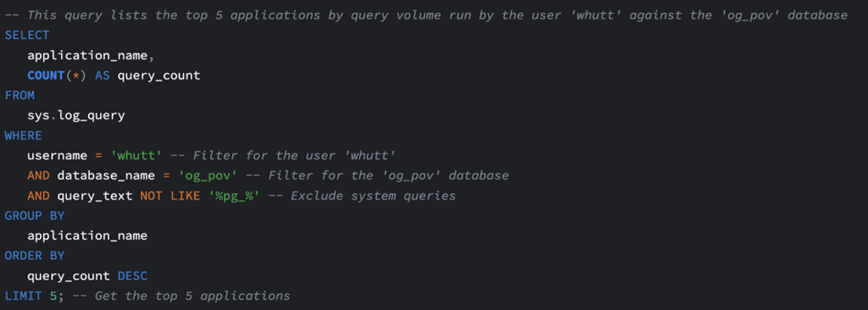This screenshot has width=868, height=310.
Task: Click the SELECT keyword
Action: (x=27, y=36)
